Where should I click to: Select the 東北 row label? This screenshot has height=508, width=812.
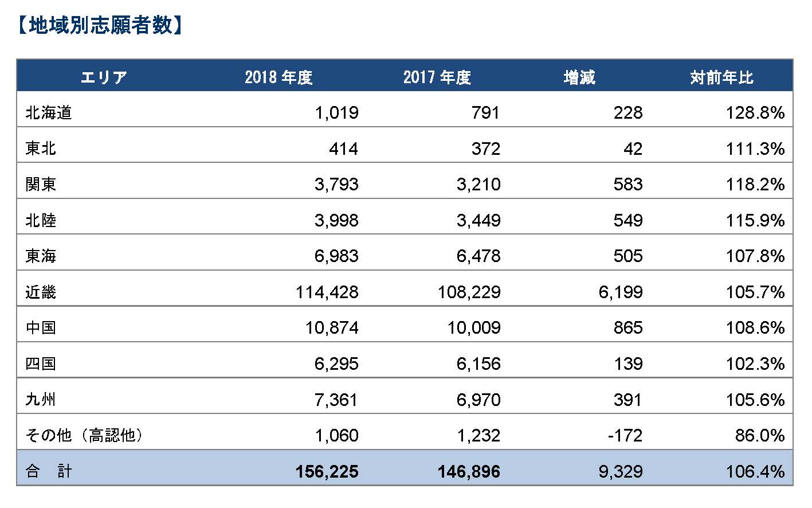(x=41, y=149)
